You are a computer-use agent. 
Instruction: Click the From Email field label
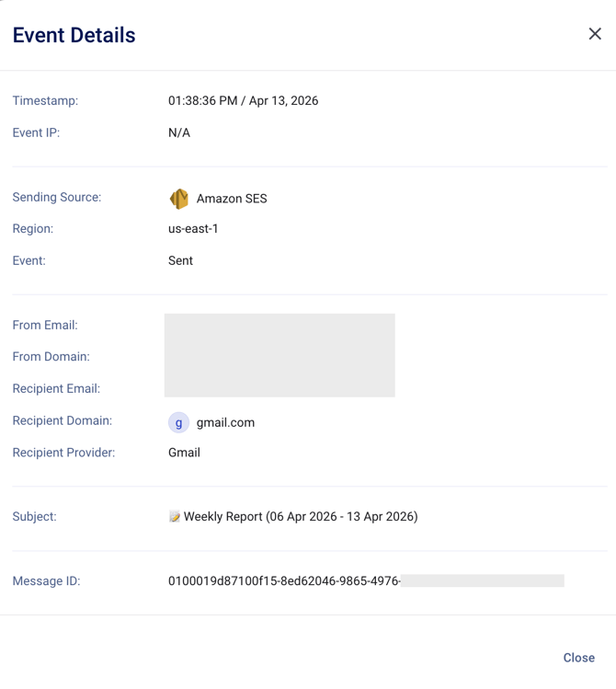coord(45,325)
